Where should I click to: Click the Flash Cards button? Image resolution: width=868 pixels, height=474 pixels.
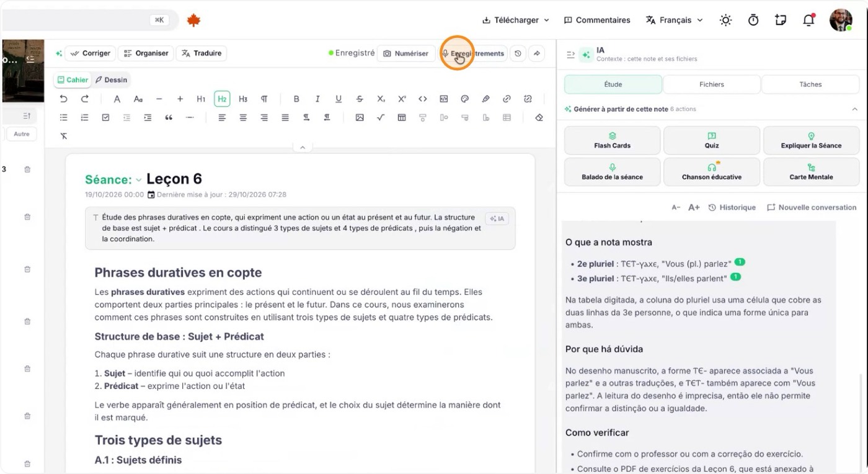(612, 140)
